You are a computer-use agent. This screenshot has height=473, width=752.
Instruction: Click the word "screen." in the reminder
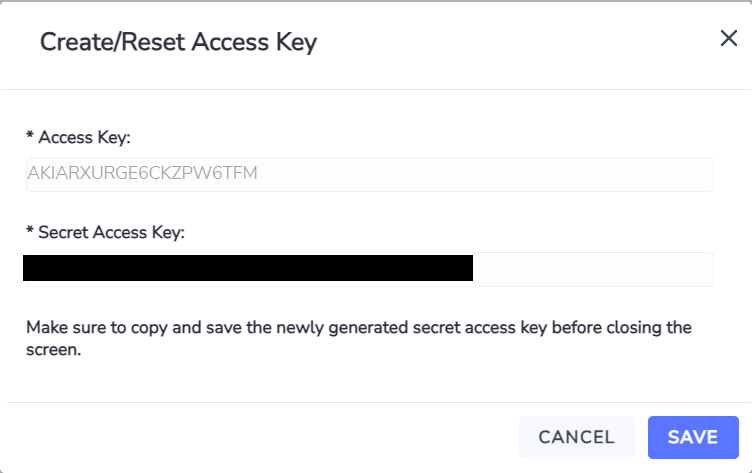click(53, 350)
